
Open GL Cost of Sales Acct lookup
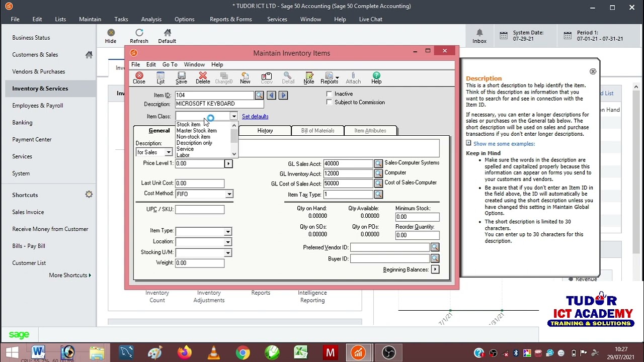(x=378, y=184)
